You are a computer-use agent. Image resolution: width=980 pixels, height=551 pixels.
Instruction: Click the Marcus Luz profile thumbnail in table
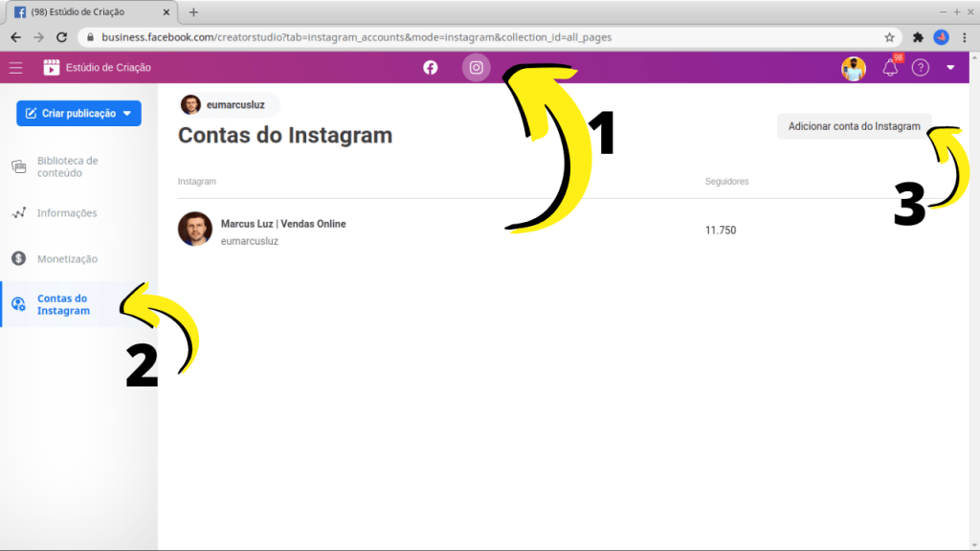[x=195, y=229]
